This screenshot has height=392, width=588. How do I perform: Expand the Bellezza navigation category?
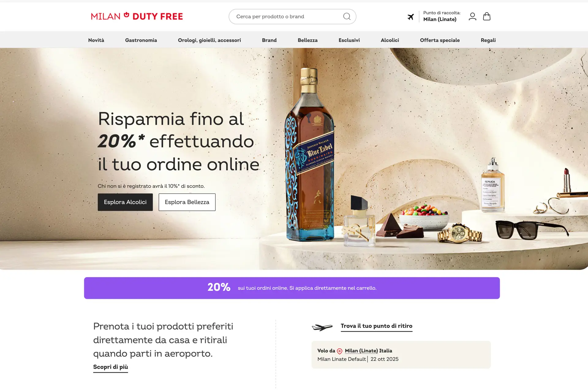[307, 40]
